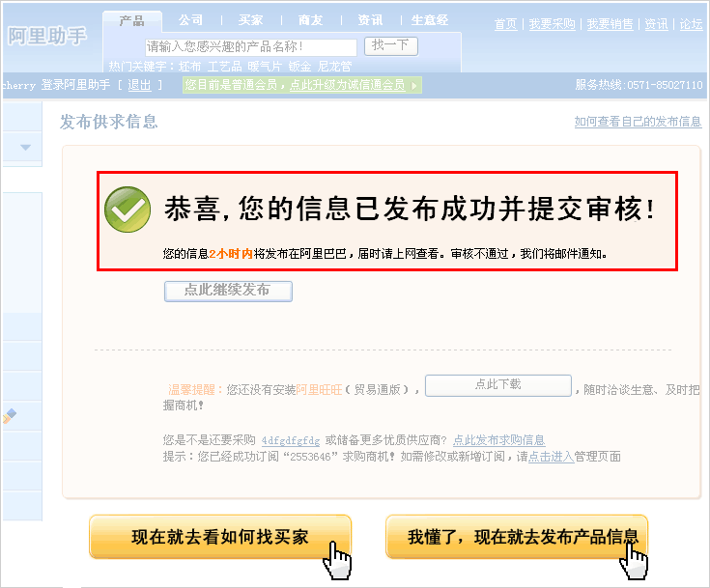Focus the product name search field
The height and width of the screenshot is (588, 710).
(251, 46)
